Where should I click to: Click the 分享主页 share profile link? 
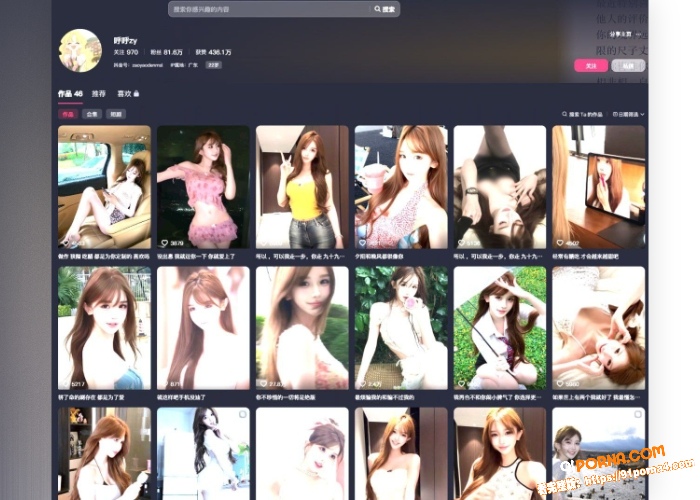(x=621, y=34)
